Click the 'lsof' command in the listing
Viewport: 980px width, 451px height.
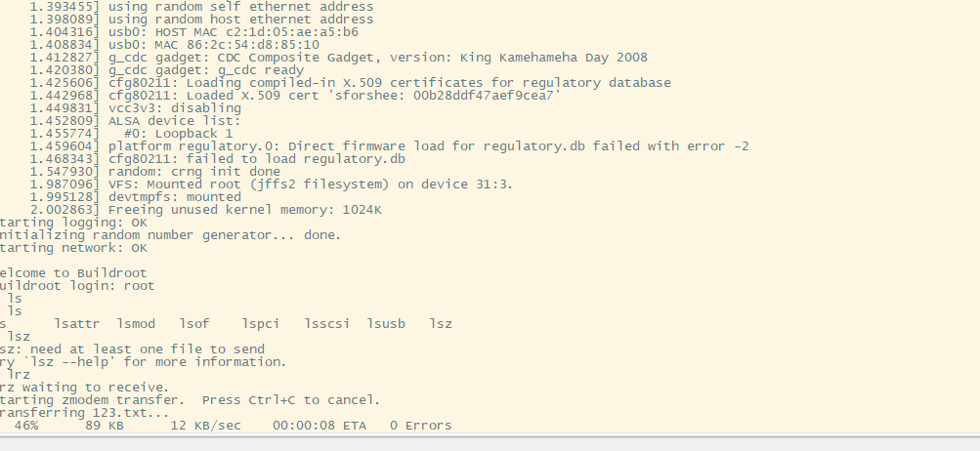pyautogui.click(x=194, y=323)
